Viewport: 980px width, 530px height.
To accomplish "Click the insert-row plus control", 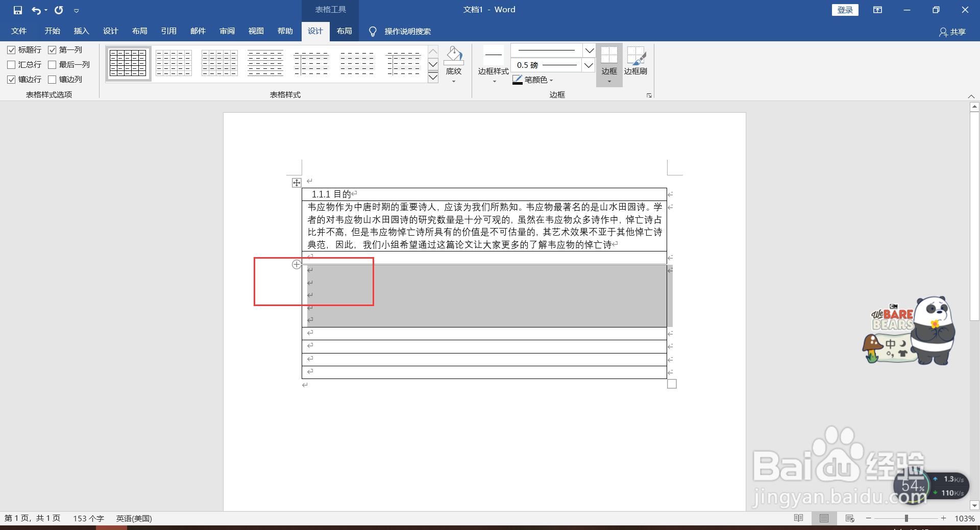I will point(296,264).
